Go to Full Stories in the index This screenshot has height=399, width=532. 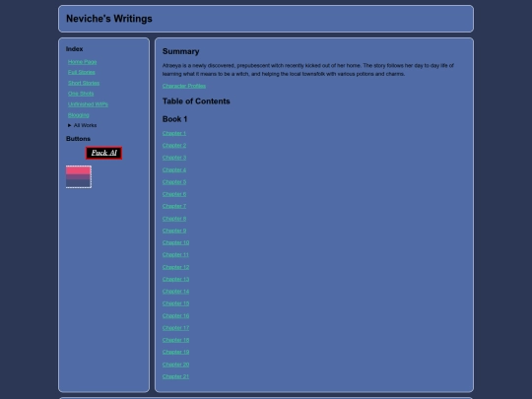[x=82, y=72]
